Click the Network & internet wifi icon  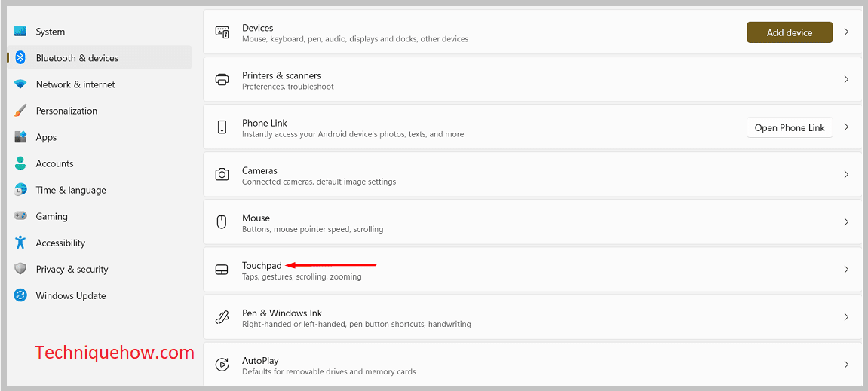click(x=20, y=84)
